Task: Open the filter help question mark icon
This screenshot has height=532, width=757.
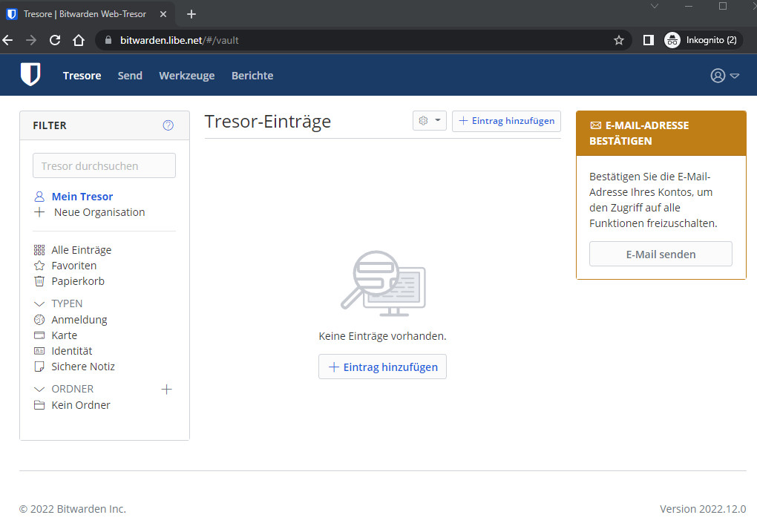Action: pyautogui.click(x=168, y=125)
